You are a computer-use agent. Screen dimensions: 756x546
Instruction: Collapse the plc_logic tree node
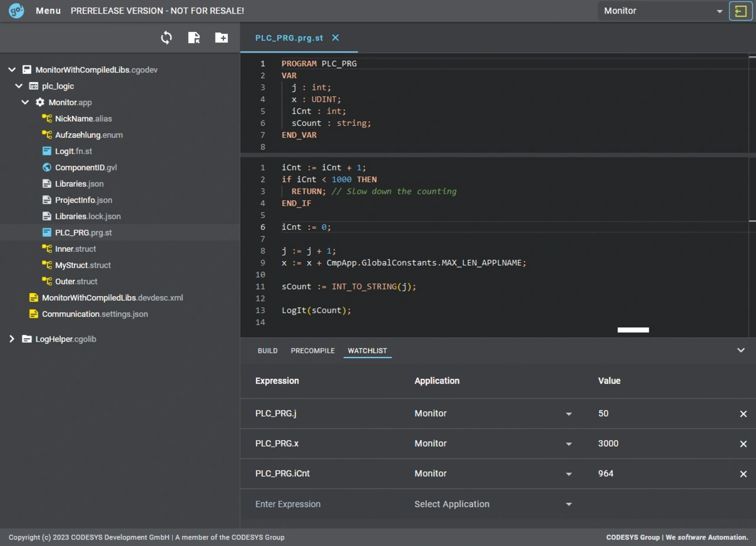pyautogui.click(x=19, y=86)
